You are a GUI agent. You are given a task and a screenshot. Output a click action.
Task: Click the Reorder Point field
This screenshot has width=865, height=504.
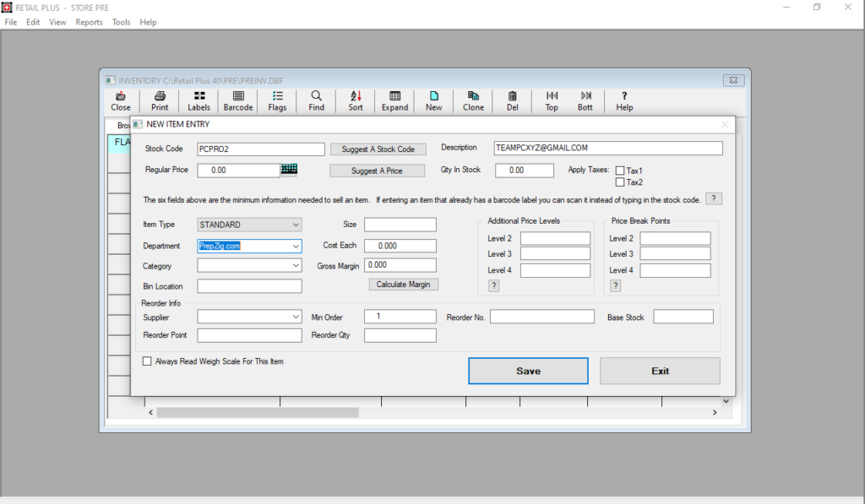249,335
